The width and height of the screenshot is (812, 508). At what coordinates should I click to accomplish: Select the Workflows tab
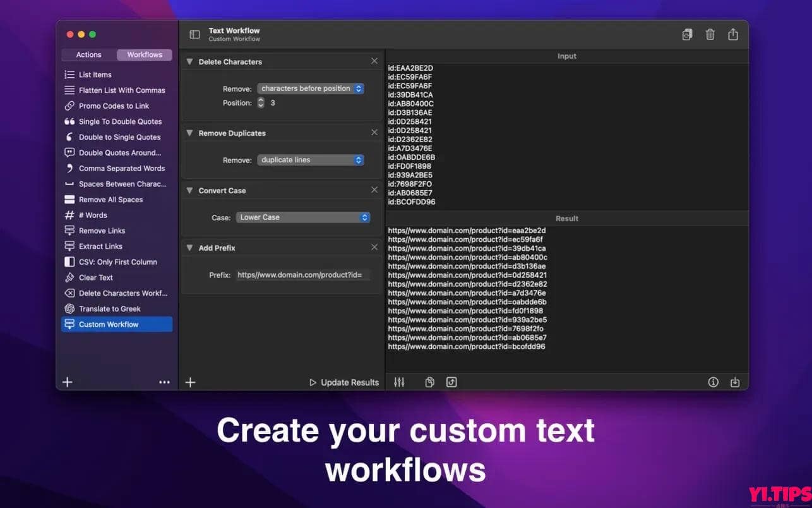tap(144, 54)
